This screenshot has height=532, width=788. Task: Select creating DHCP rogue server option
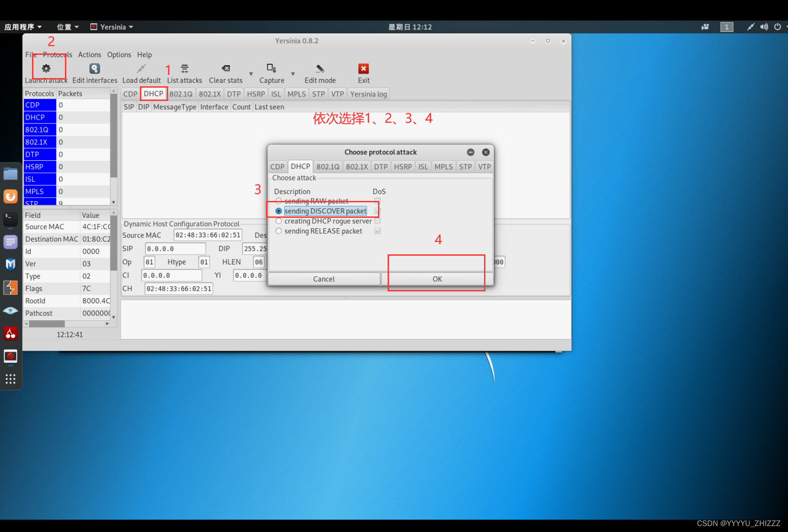(278, 221)
